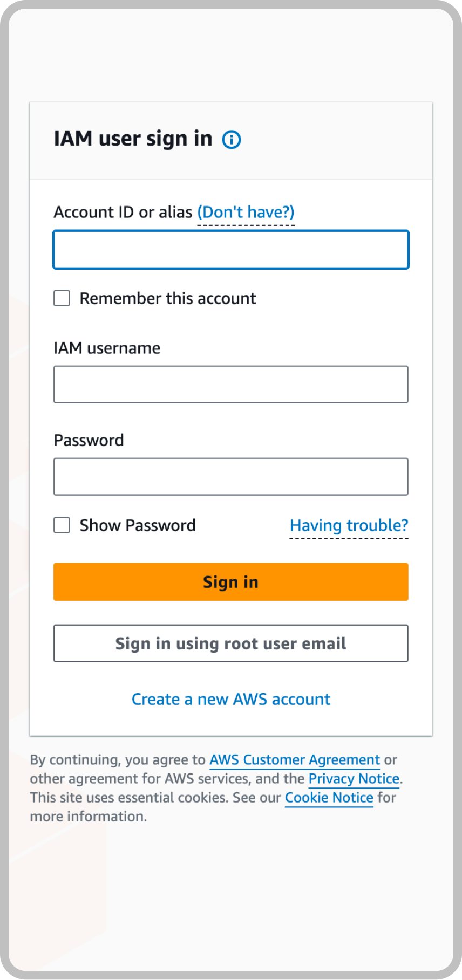View the AWS Customer Agreement
Screen dimensions: 462x980
click(x=294, y=759)
